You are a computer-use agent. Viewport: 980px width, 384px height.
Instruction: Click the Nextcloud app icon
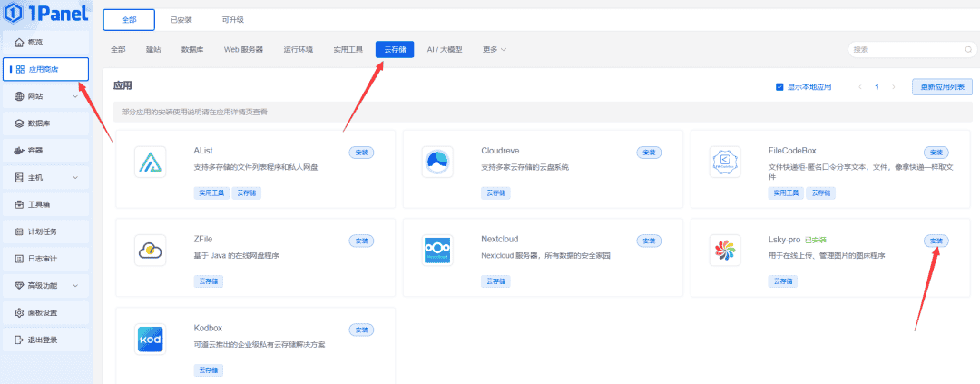(437, 250)
